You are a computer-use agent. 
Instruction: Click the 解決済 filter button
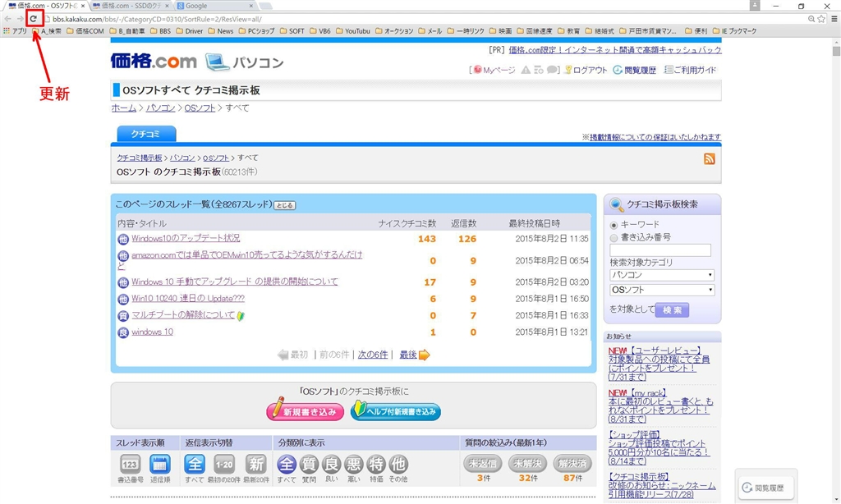coord(572,463)
